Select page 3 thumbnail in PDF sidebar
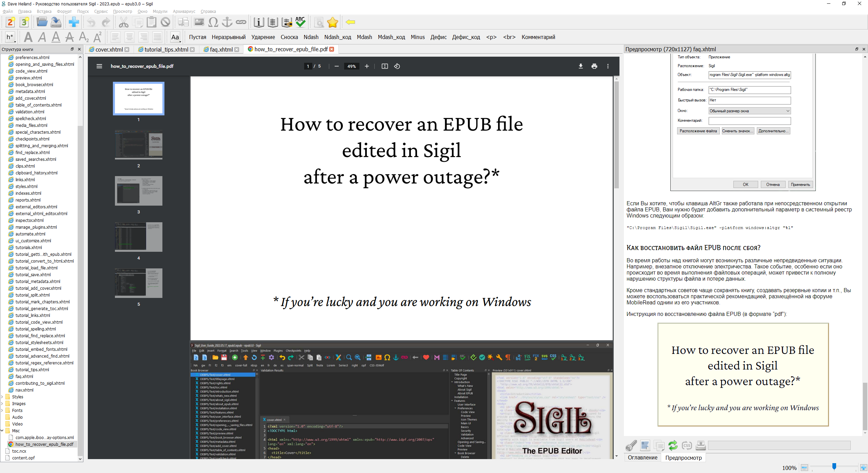Viewport: 868px width, 473px height. pos(138,191)
